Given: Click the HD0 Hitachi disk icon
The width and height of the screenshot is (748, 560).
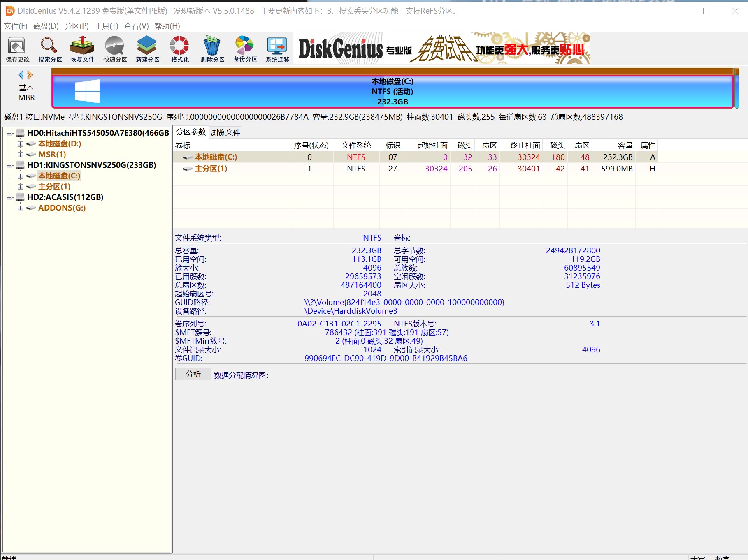Looking at the screenshot, I should (20, 133).
